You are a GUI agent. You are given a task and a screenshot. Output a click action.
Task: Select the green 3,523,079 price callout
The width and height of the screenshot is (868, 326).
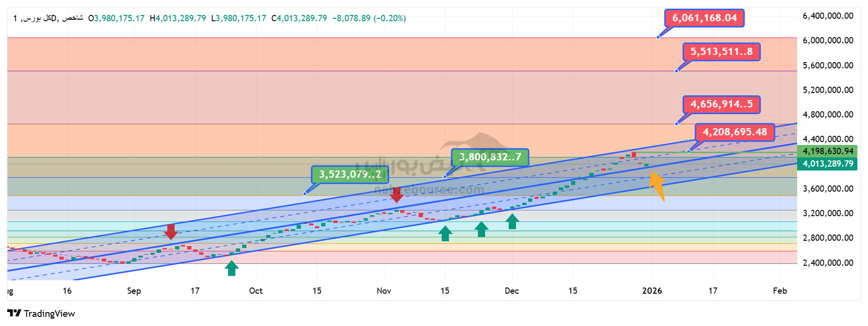click(x=350, y=174)
